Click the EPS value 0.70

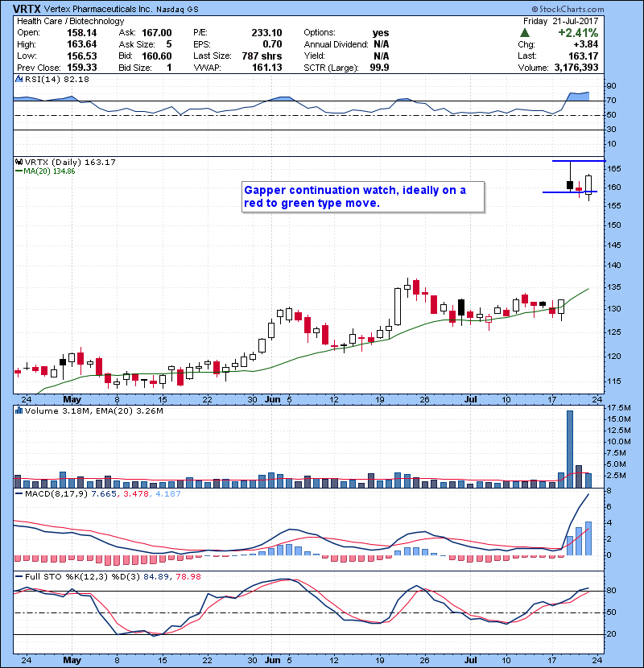pyautogui.click(x=272, y=44)
